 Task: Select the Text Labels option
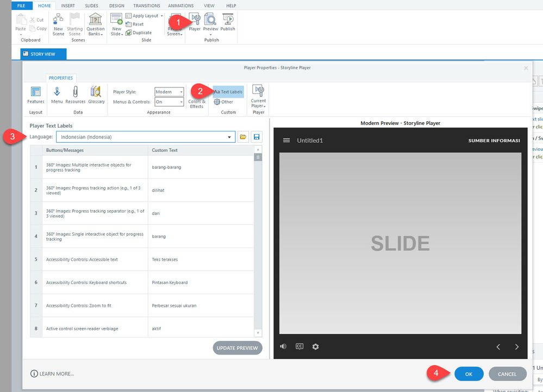[x=228, y=92]
